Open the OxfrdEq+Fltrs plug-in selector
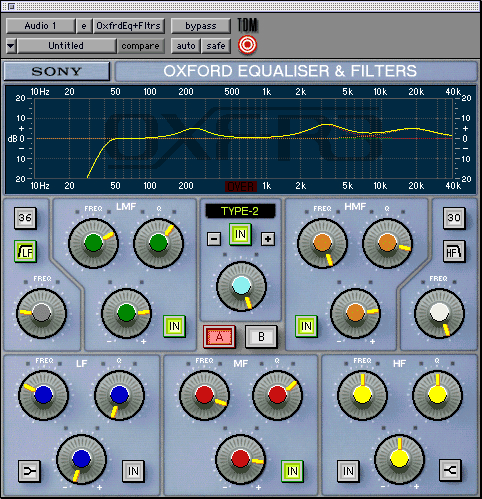This screenshot has width=482, height=499. [129, 26]
